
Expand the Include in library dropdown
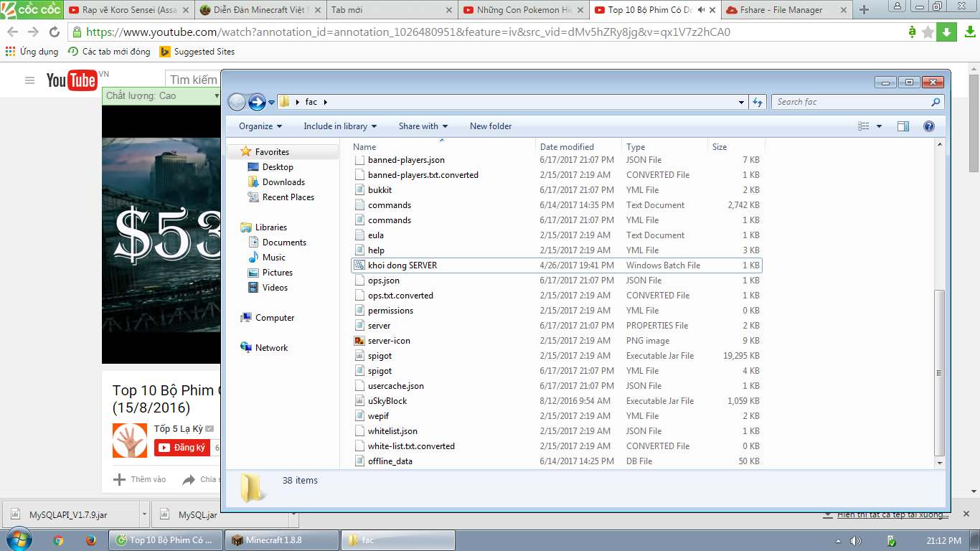340,126
